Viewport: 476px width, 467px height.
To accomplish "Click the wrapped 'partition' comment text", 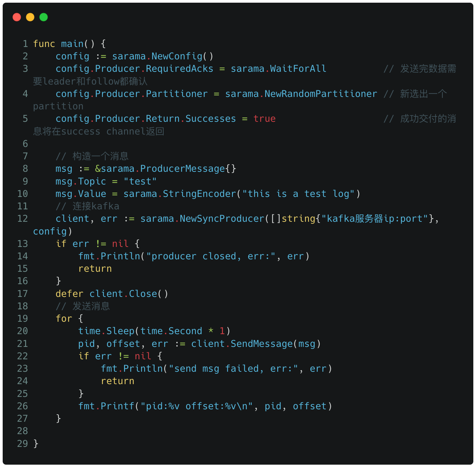I will click(58, 106).
